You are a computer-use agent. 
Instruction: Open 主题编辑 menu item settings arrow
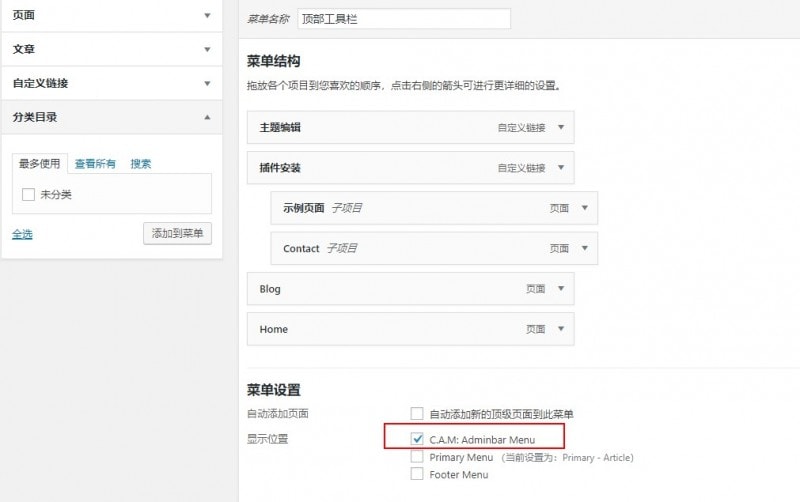click(x=561, y=128)
